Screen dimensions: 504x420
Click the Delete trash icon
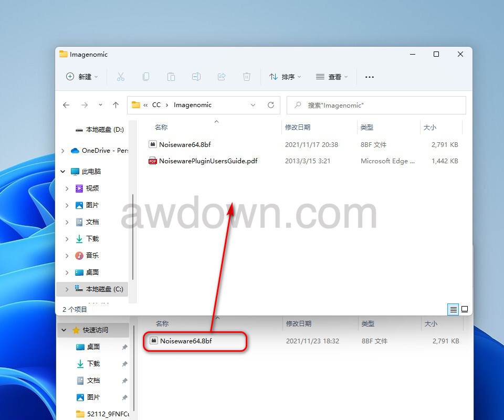247,77
